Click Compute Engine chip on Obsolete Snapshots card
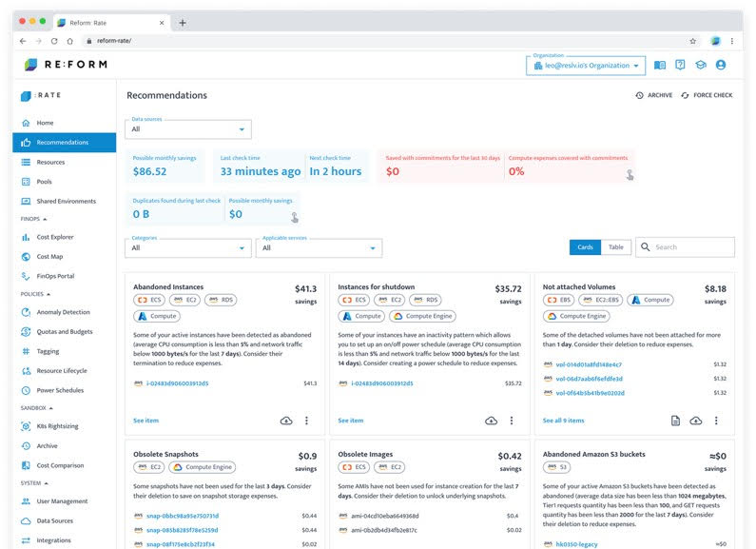Screen dimensions: 756x549 click(x=203, y=467)
